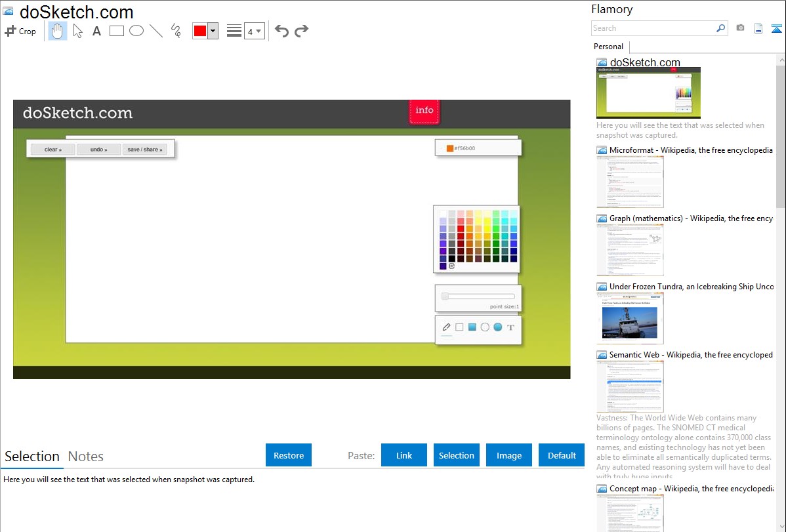The width and height of the screenshot is (786, 532).
Task: Open the Semantic Web page thumbnail
Action: [630, 386]
